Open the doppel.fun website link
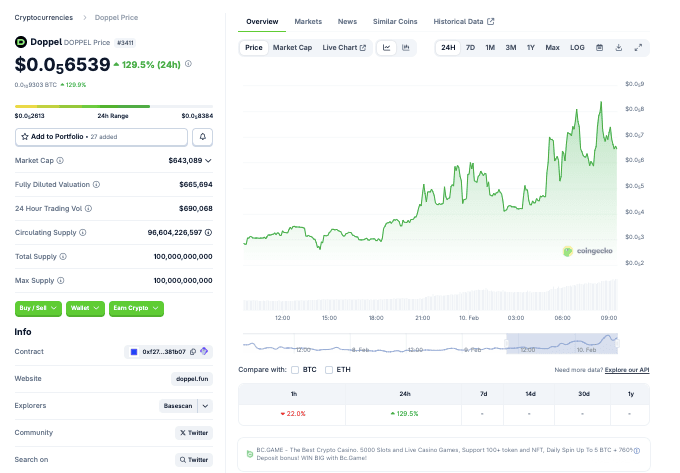This screenshot has width=680, height=473. click(192, 379)
